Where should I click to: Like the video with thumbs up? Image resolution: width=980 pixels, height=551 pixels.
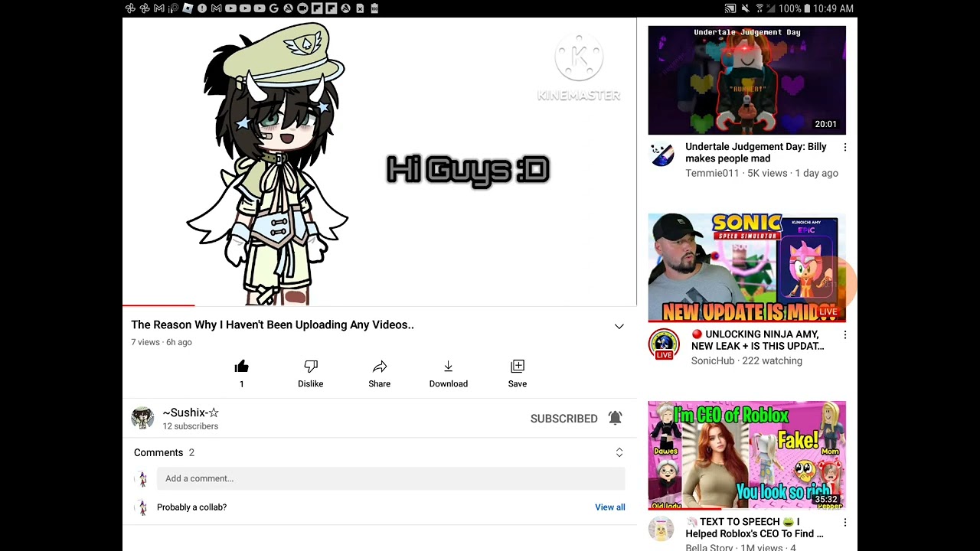coord(241,367)
